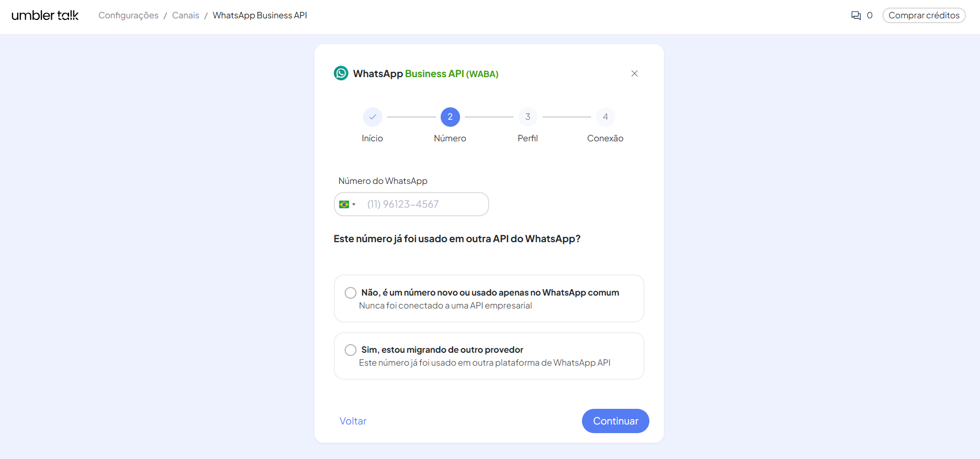
Task: Click the completed Início step checkmark
Action: (372, 117)
